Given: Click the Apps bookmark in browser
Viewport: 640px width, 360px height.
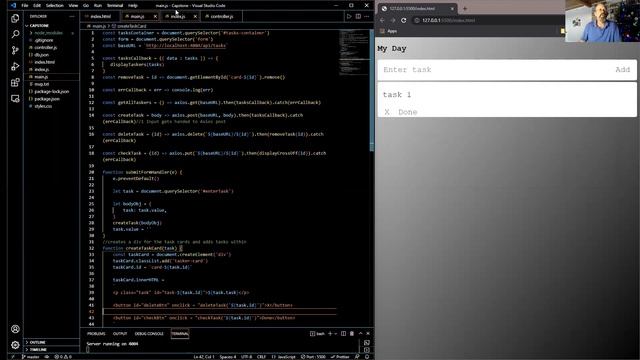Looking at the screenshot, I should [x=389, y=31].
